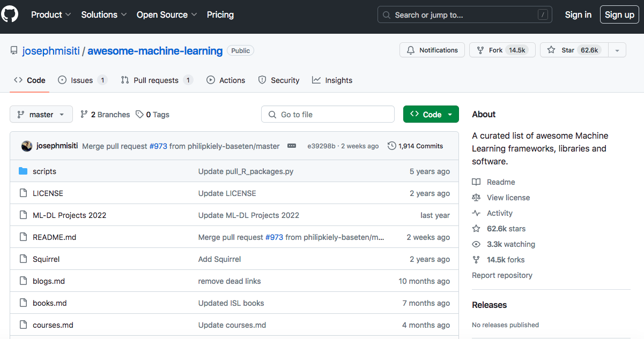This screenshot has width=644, height=339.
Task: Open the green Code dropdown
Action: (431, 114)
